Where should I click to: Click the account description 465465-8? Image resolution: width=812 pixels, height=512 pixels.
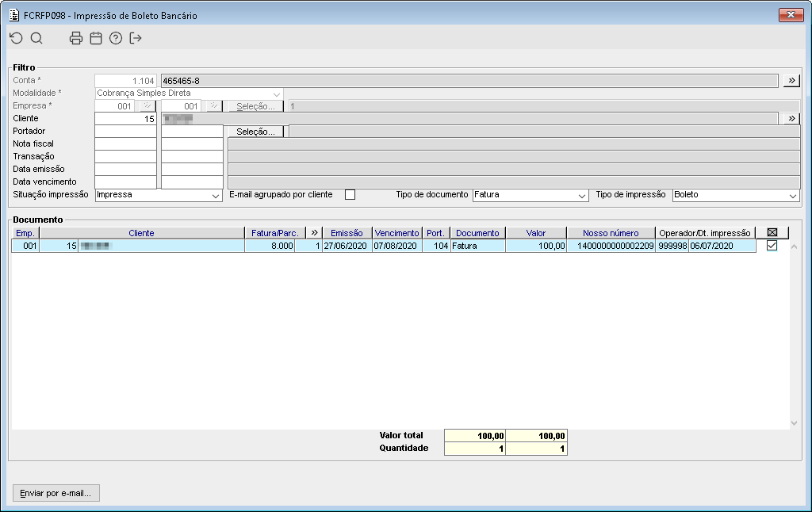pos(469,81)
